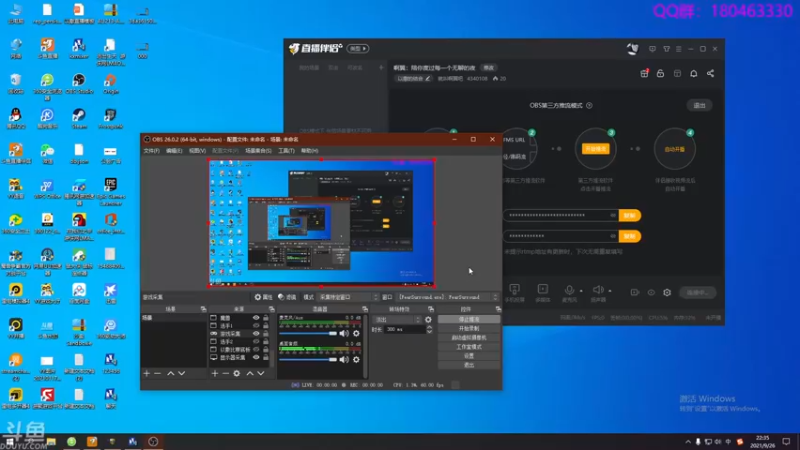Click 麦克风 icon in 直播伴侣 bottom bar

click(x=569, y=290)
